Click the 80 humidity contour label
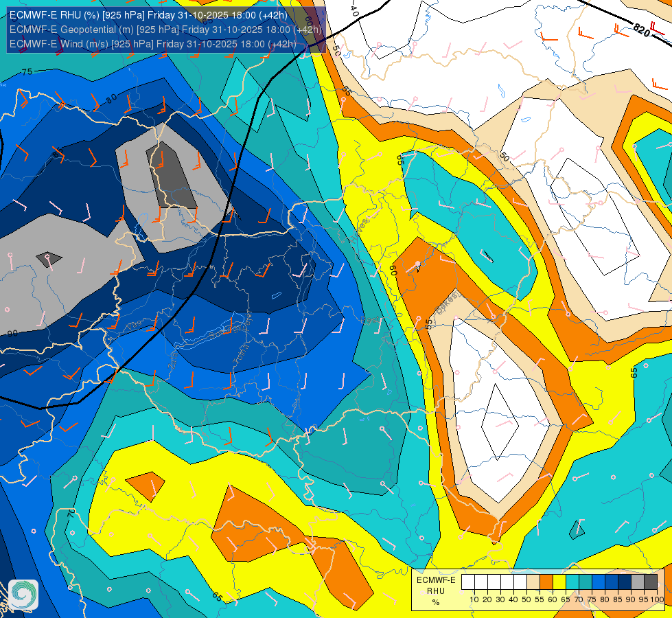Viewport: 672px width, 618px height. (111, 99)
